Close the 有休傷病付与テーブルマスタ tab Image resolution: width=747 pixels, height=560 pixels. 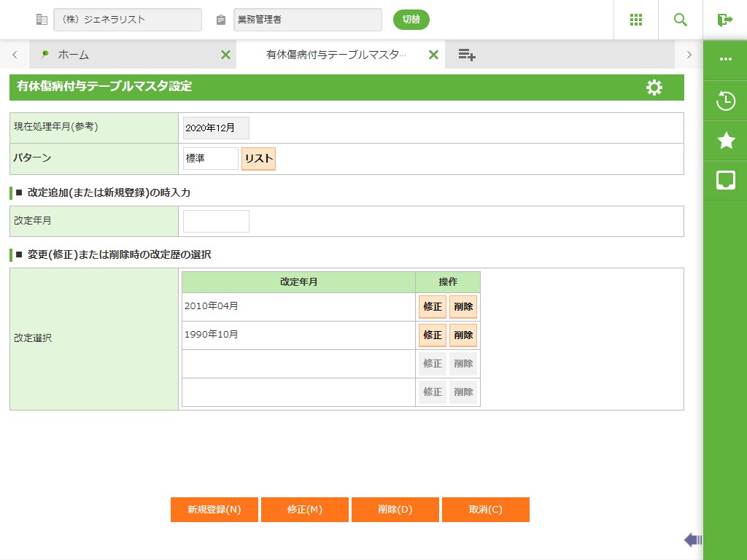pyautogui.click(x=433, y=55)
